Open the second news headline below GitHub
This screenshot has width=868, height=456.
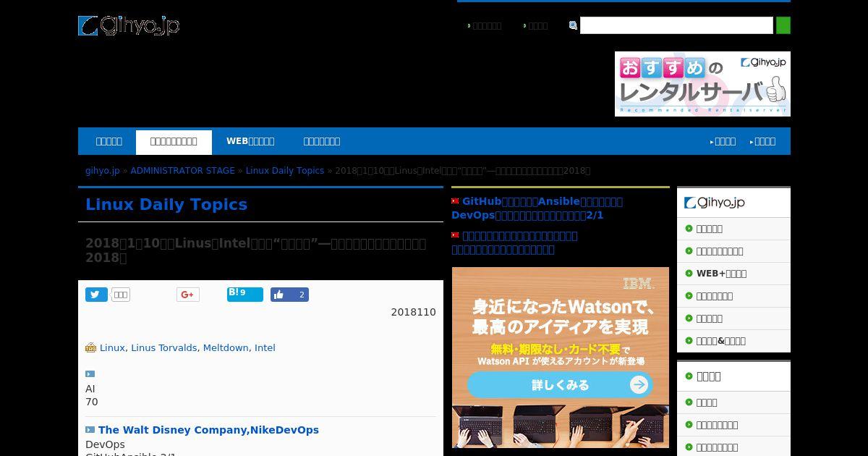click(514, 242)
